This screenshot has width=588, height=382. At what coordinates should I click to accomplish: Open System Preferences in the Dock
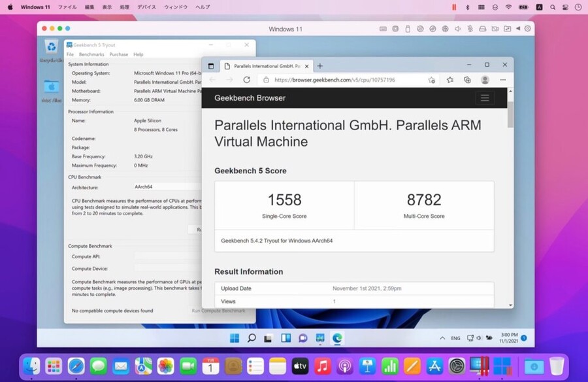pyautogui.click(x=457, y=366)
